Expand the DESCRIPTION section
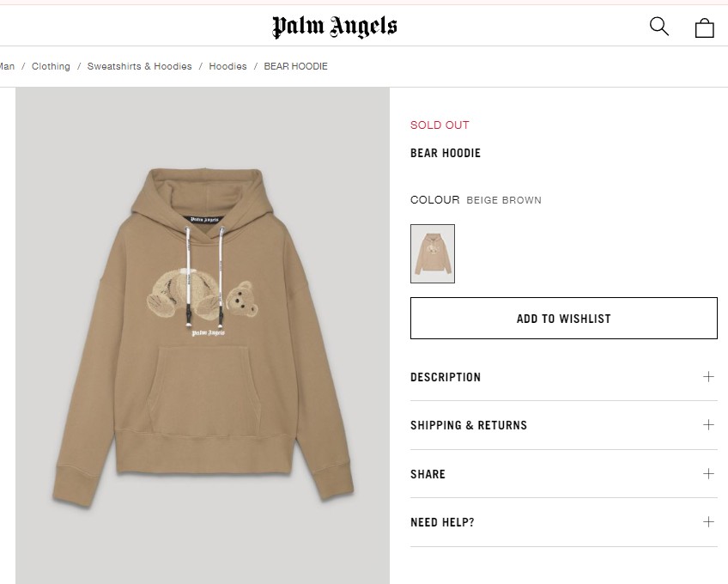 pyautogui.click(x=564, y=377)
